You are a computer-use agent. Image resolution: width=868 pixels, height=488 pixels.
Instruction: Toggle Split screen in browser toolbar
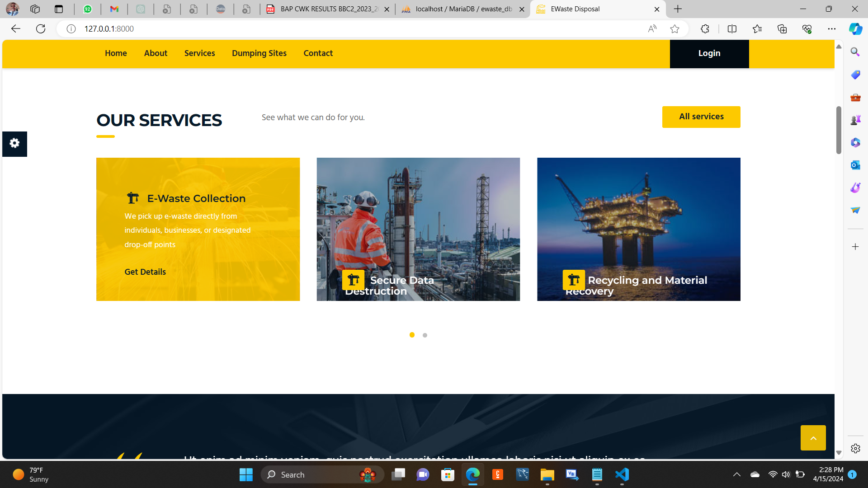coord(732,29)
